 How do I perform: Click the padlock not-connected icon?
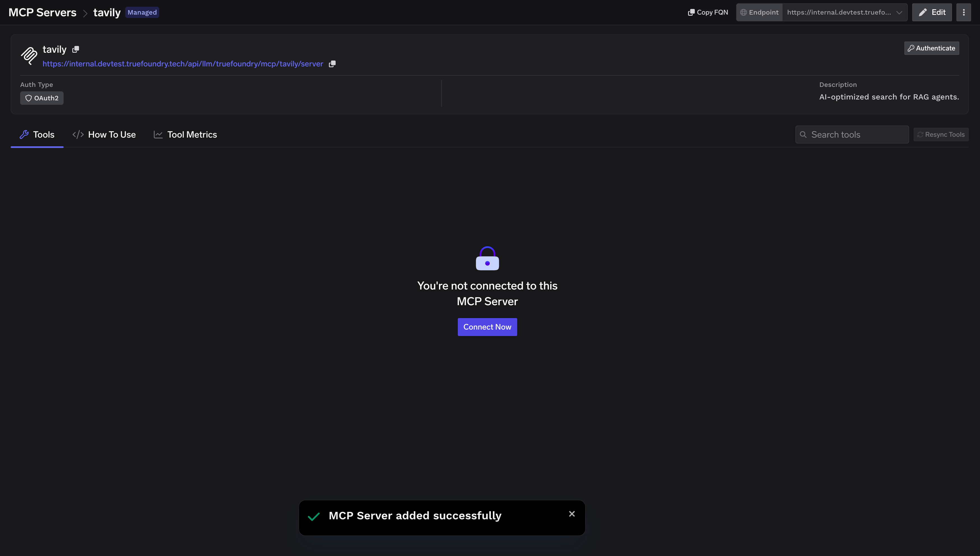487,258
